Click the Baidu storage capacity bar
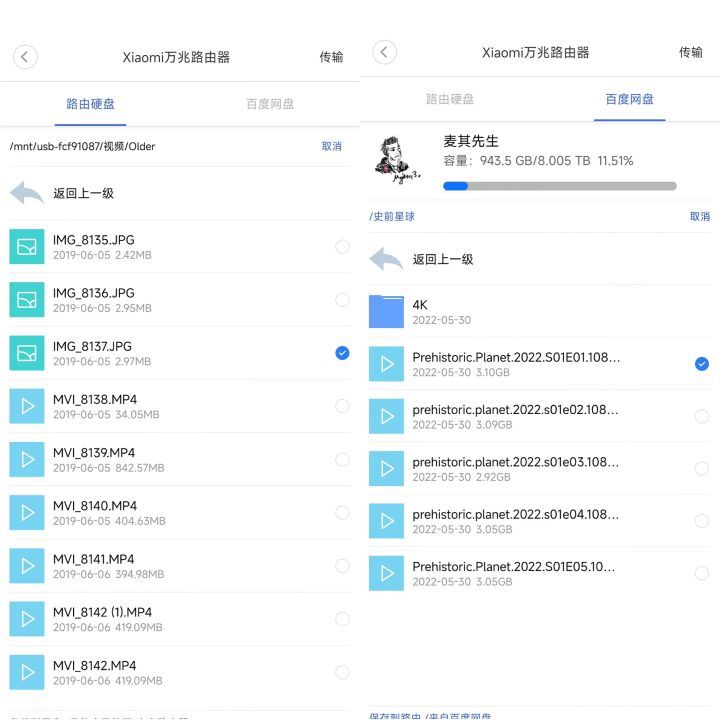720x720 pixels. pyautogui.click(x=559, y=185)
